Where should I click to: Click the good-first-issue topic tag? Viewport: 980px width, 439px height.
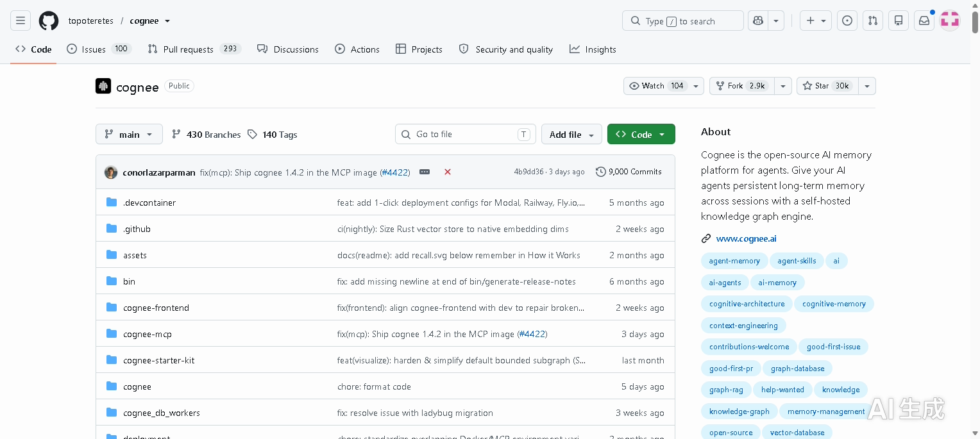833,347
